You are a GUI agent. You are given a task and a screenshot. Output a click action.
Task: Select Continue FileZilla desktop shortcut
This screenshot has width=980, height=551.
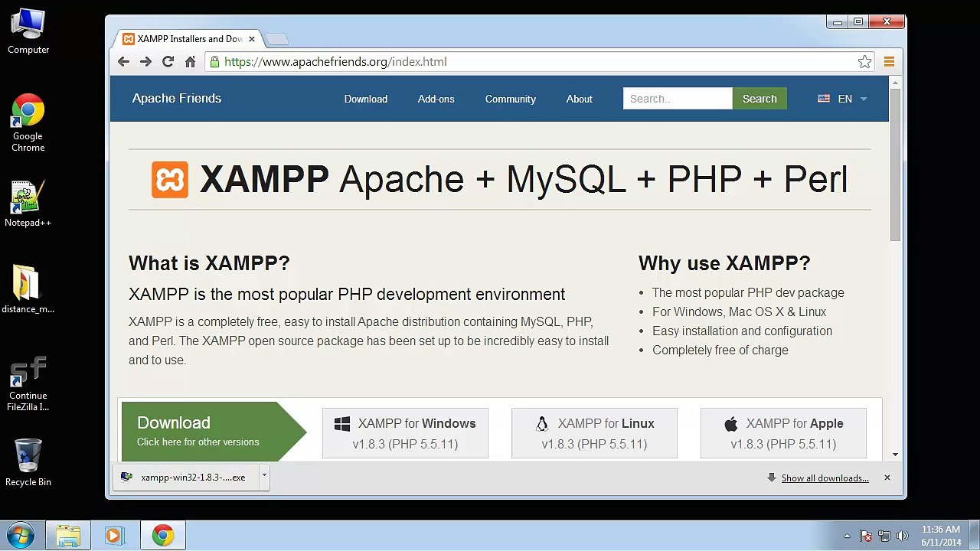(x=28, y=384)
